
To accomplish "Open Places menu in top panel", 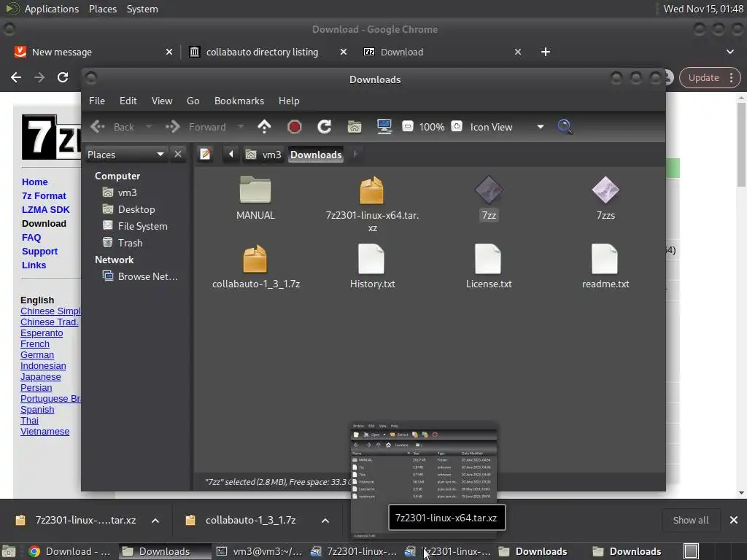I will point(102,9).
